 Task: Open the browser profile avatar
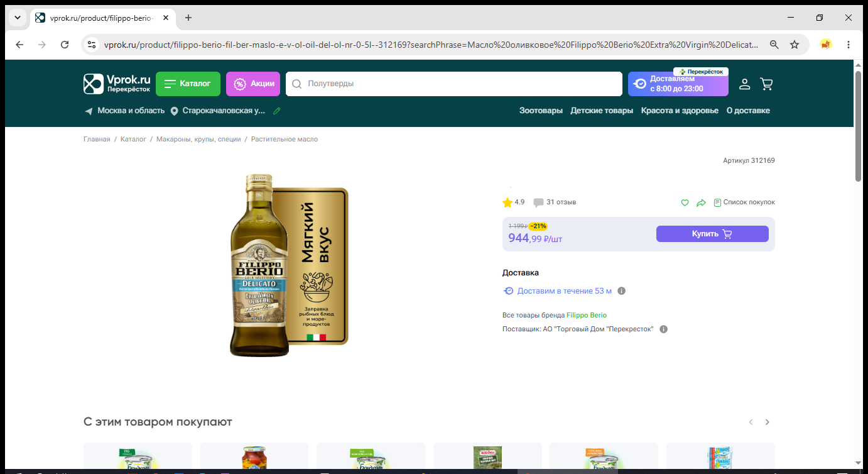pos(826,45)
